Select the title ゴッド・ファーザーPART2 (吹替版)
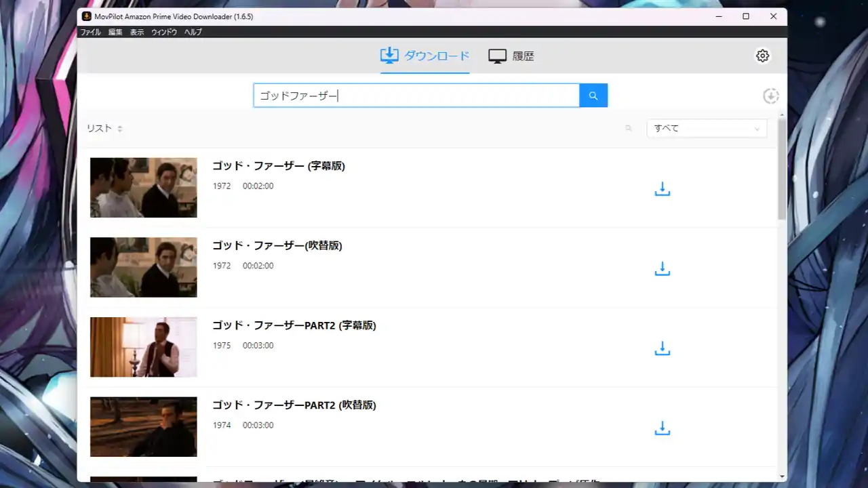 click(x=294, y=405)
